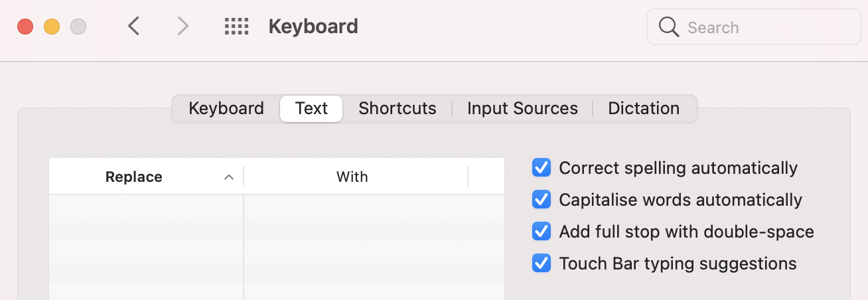Click the grey zoom window button
The width and height of the screenshot is (868, 300).
78,27
